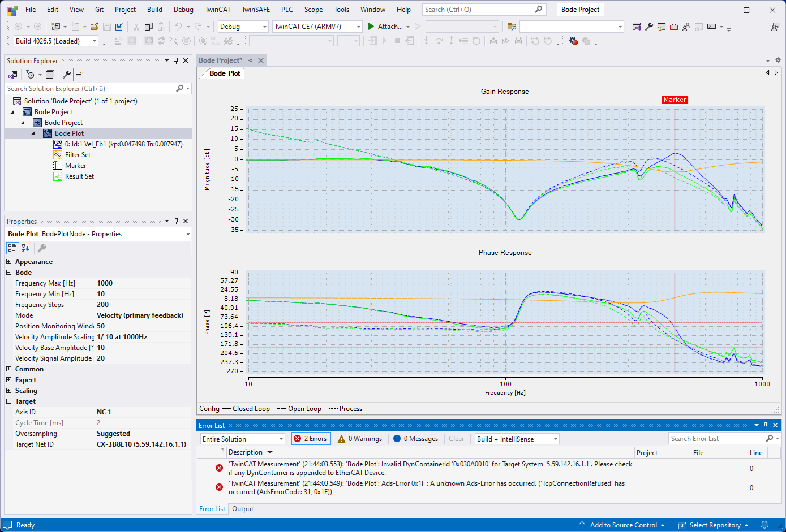Open the TwinCAT menu

218,10
